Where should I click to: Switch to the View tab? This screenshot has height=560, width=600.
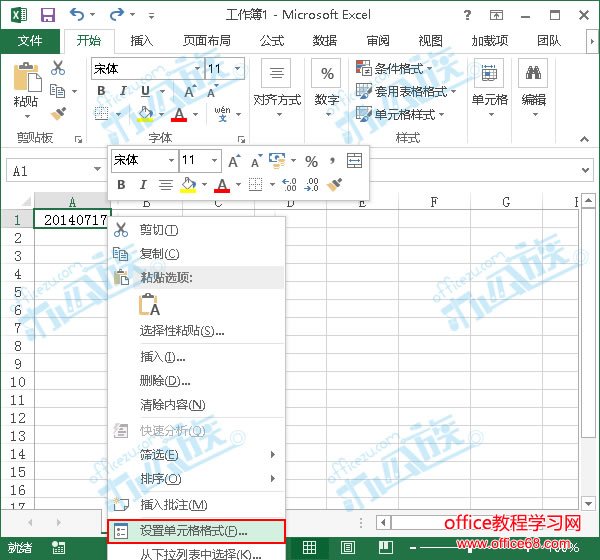tap(430, 41)
